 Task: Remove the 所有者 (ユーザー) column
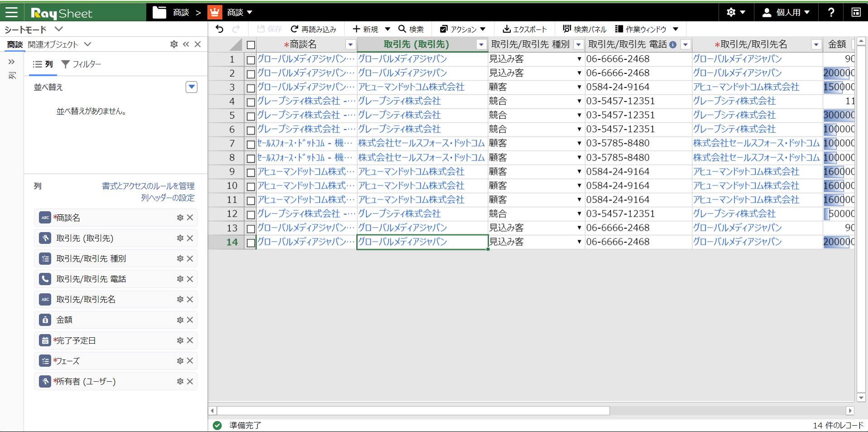190,381
